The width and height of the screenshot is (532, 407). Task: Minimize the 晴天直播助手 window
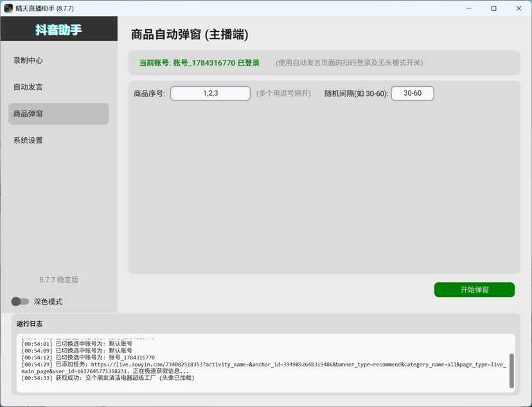(x=469, y=8)
